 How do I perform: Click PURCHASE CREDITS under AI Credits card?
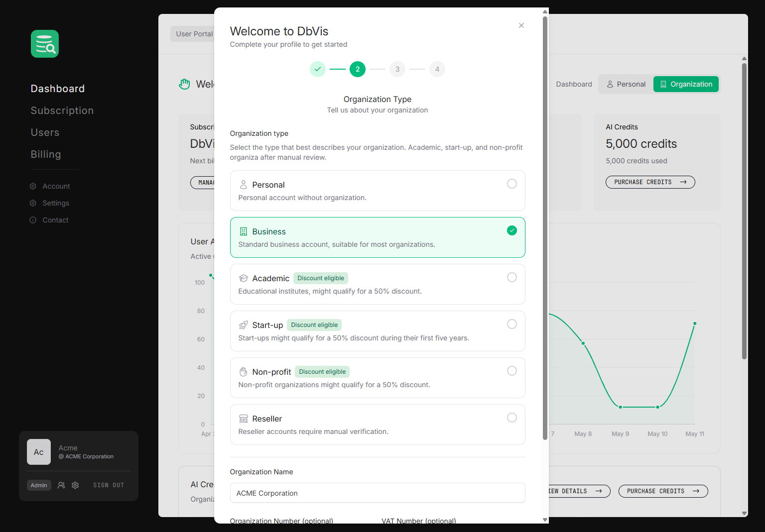[650, 182]
